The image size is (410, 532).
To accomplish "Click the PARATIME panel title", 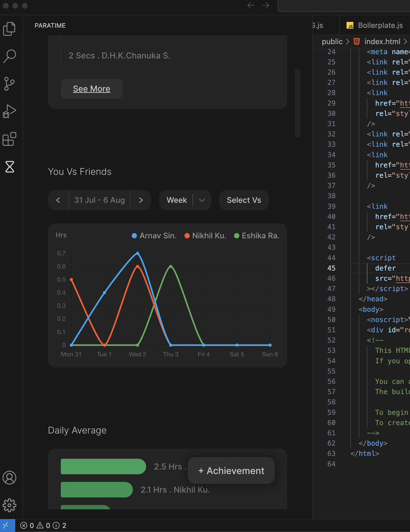I will pyautogui.click(x=50, y=25).
